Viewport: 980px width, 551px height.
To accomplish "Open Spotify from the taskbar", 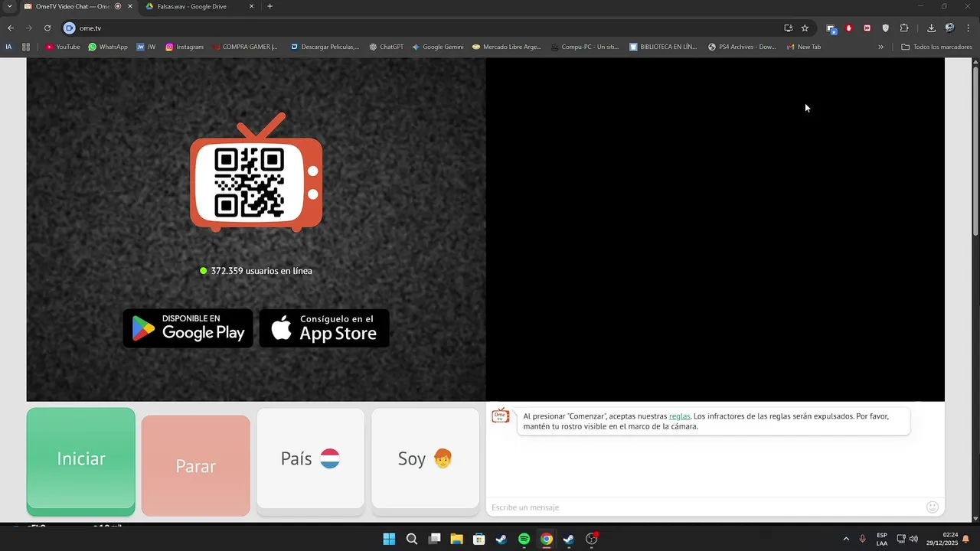I will [x=524, y=539].
